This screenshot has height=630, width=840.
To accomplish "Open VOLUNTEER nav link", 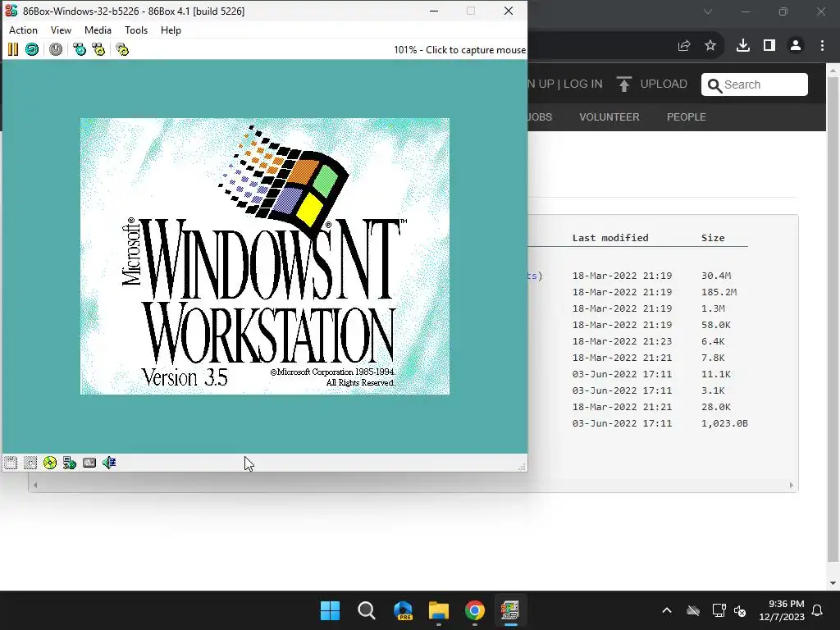I will pyautogui.click(x=609, y=116).
